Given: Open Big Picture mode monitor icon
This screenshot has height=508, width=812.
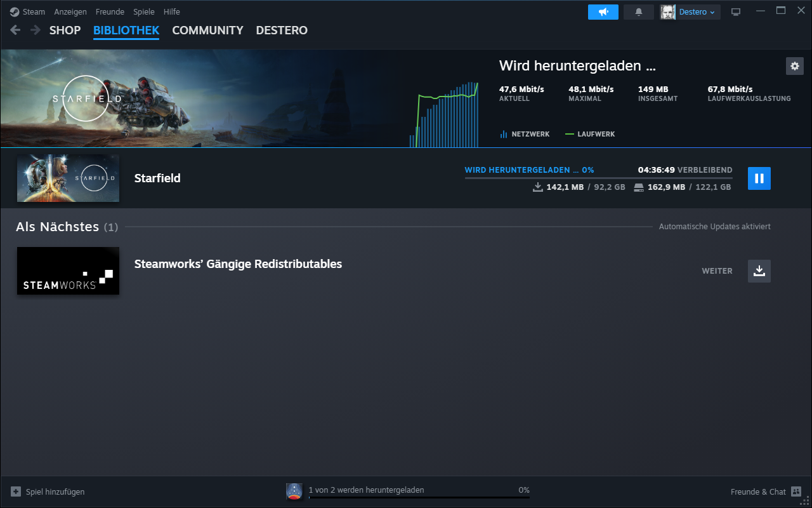Looking at the screenshot, I should (x=736, y=12).
